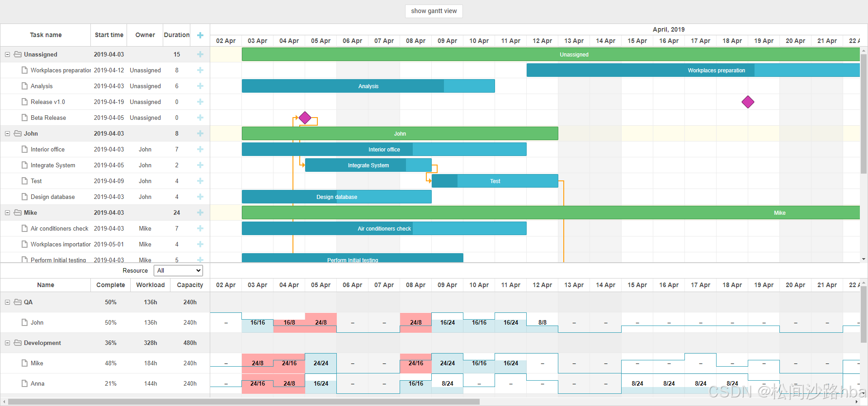
Task: Select the Air conditioners check bar
Action: 384,228
